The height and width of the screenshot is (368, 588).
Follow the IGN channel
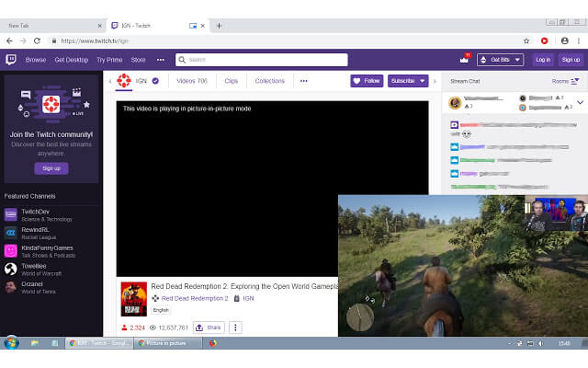(367, 81)
